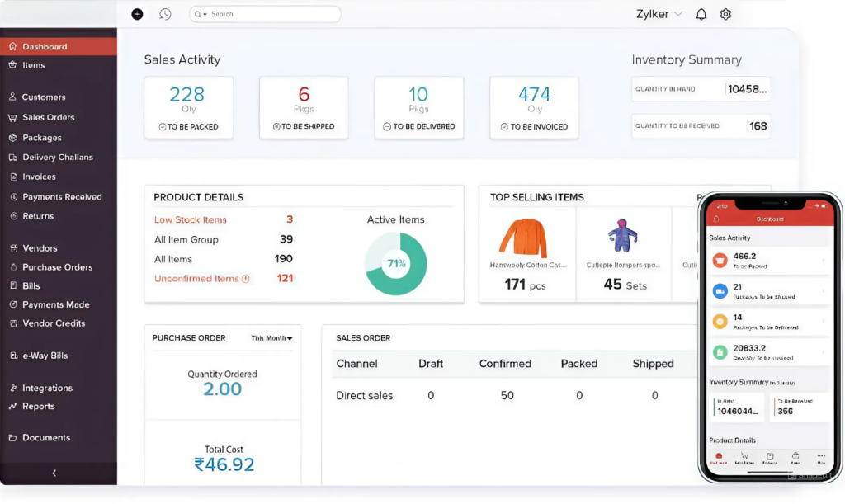
Task: Change the Purchase Order This Month filter
Action: [x=272, y=337]
